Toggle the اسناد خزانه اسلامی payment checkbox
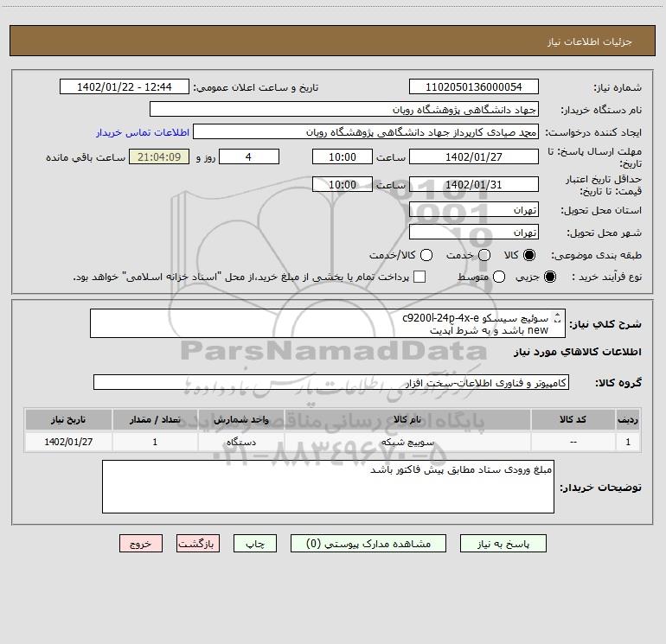The height and width of the screenshot is (644, 666). click(x=419, y=277)
